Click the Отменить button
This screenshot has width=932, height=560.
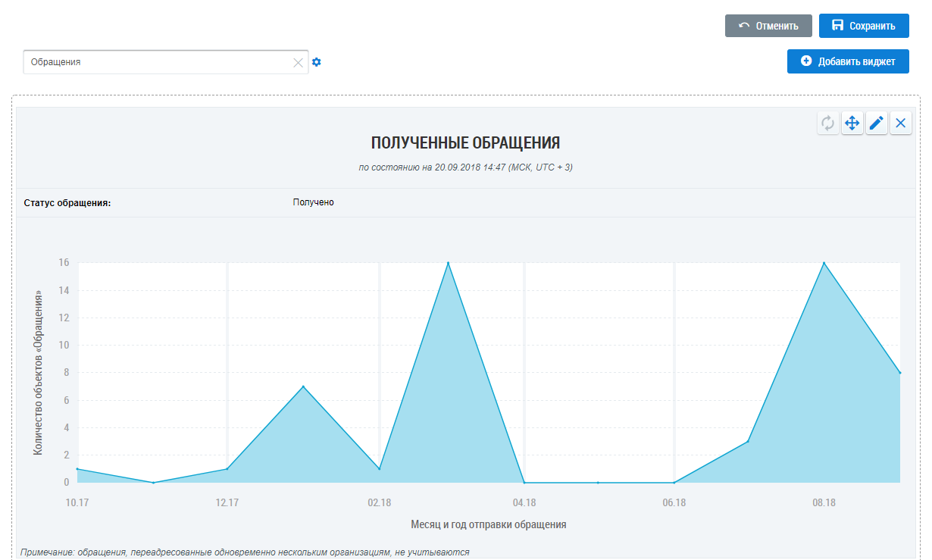pyautogui.click(x=768, y=26)
